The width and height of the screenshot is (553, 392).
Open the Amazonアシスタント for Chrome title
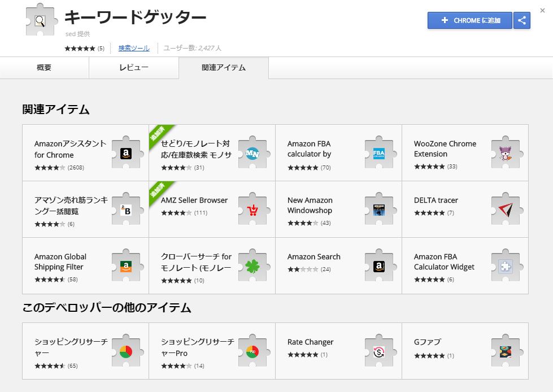70,149
